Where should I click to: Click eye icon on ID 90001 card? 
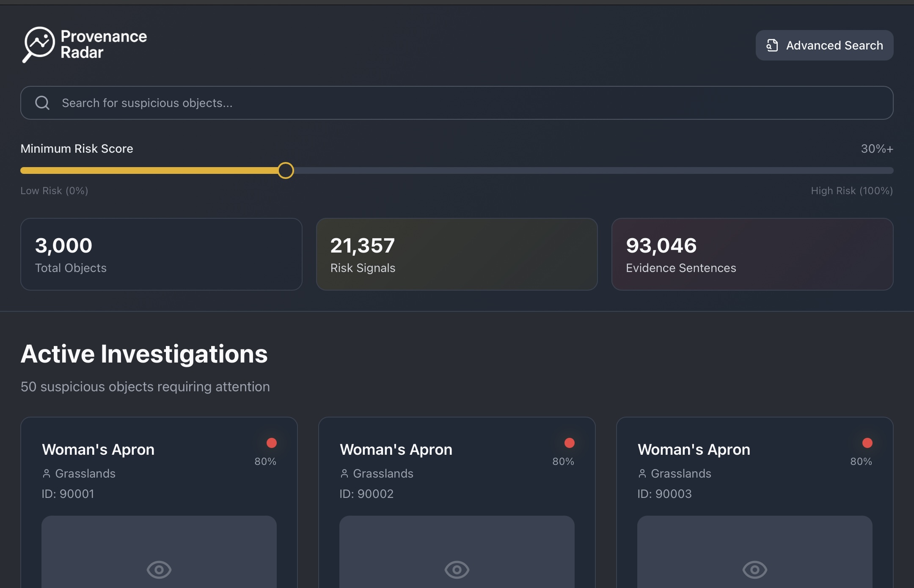tap(159, 569)
